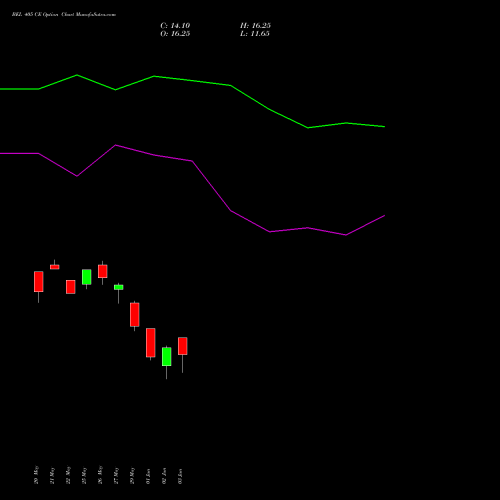The height and width of the screenshot is (500, 500).
Task: Select the '02 Jun' date label
Action: coord(164,476)
